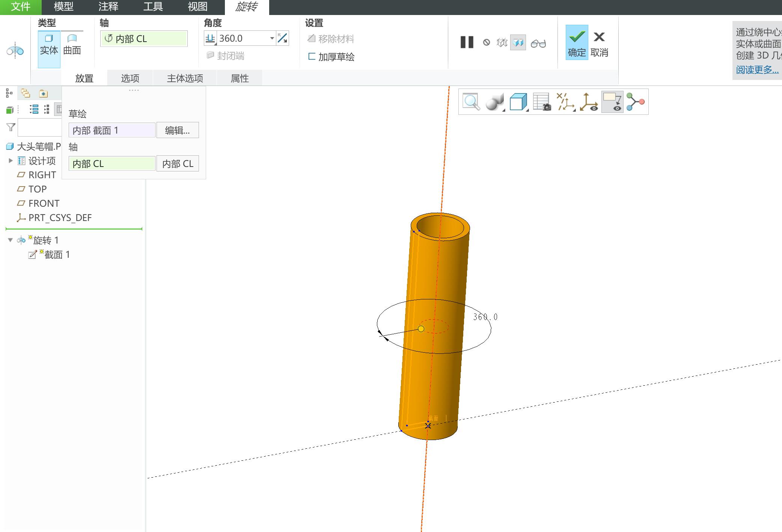Click 确定 to confirm the revolve
Image resolution: width=782 pixels, height=532 pixels.
tap(577, 42)
